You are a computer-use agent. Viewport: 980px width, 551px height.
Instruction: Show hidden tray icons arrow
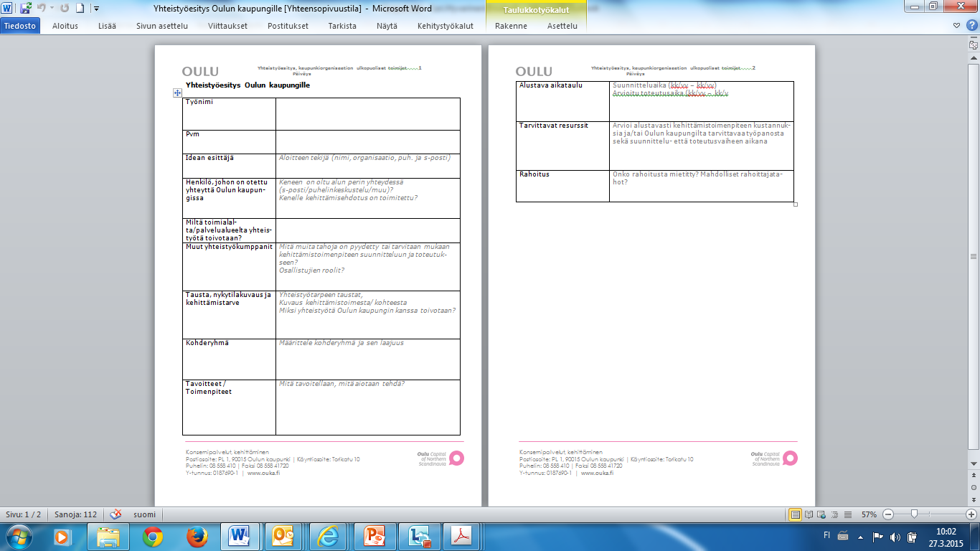tap(860, 536)
